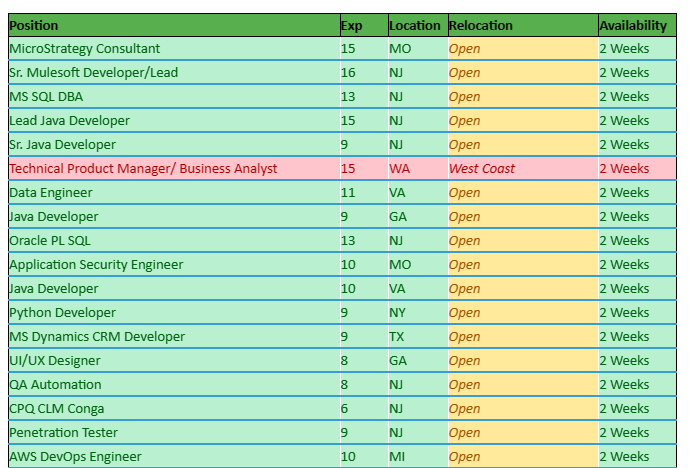Select experience 11 for Data Engineer
Image resolution: width=696 pixels, height=468 pixels.
(364, 192)
